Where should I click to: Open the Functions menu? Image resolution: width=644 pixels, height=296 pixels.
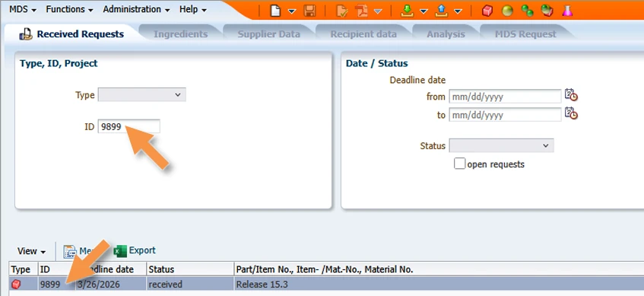coord(69,9)
